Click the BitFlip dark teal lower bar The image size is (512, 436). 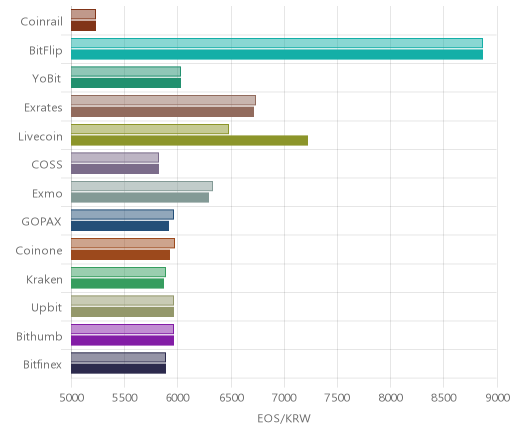[277, 55]
